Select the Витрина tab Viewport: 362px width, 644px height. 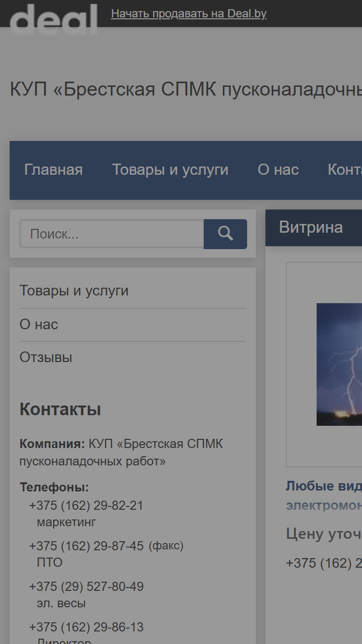click(311, 227)
